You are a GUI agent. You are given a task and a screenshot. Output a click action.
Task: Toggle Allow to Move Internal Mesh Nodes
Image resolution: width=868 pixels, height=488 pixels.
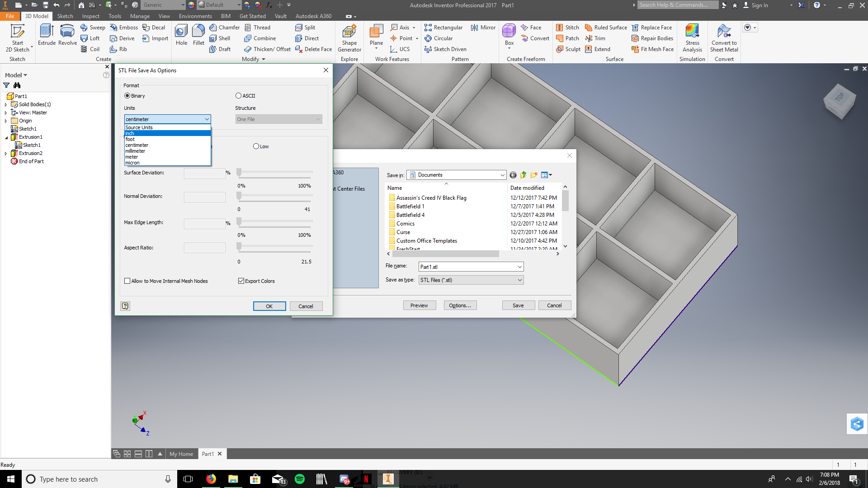point(127,281)
